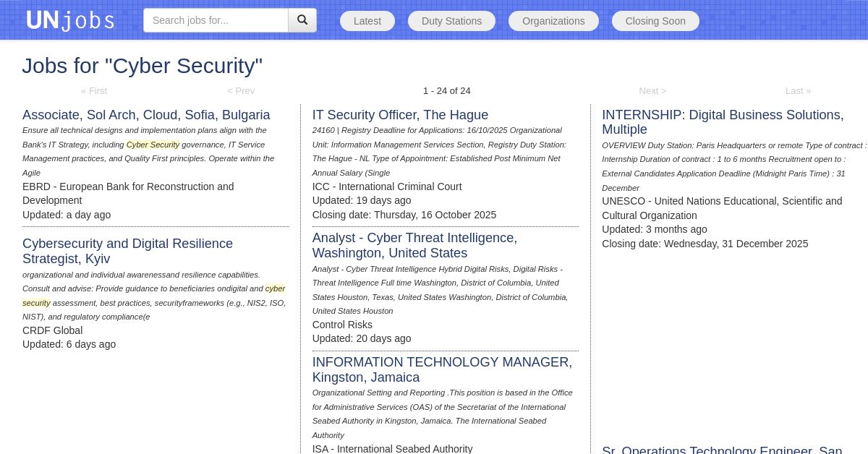Click the UNjobs logo
The width and height of the screenshot is (868, 454).
click(x=70, y=20)
